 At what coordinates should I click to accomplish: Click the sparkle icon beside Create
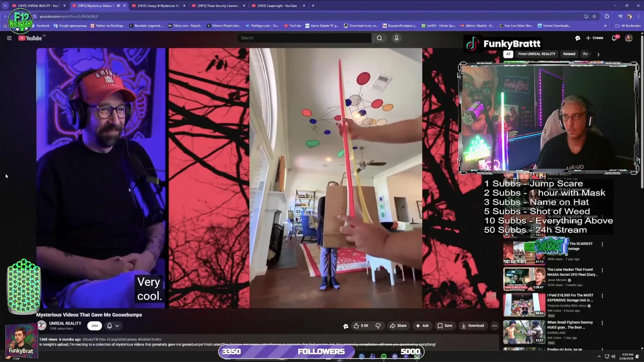578,38
